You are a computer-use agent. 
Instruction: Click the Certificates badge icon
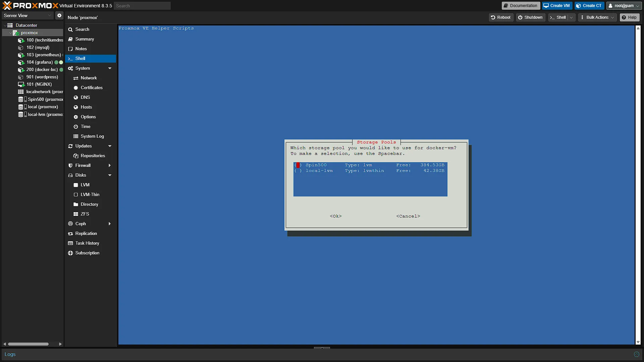76,88
